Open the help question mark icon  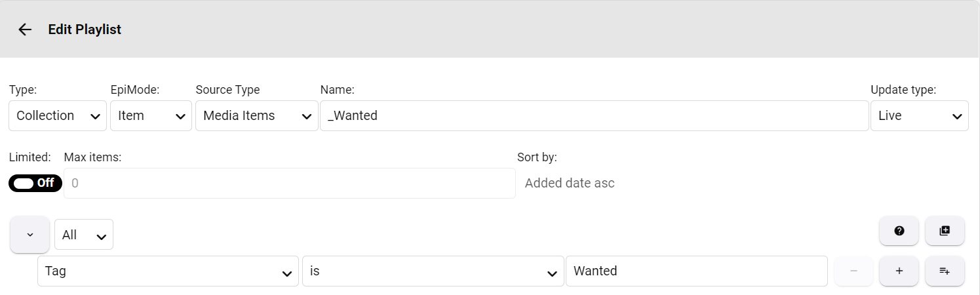(x=899, y=231)
